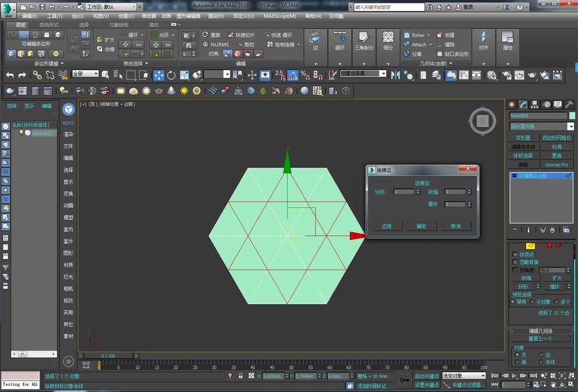The height and width of the screenshot is (392, 578).
Task: Click 应用 in the 连接边 dialog
Action: 387,226
